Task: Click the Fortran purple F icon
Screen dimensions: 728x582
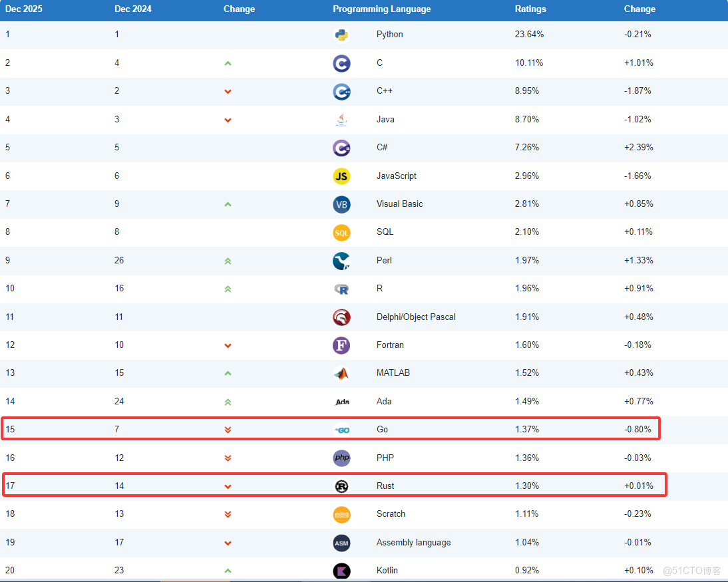Action: 341,345
